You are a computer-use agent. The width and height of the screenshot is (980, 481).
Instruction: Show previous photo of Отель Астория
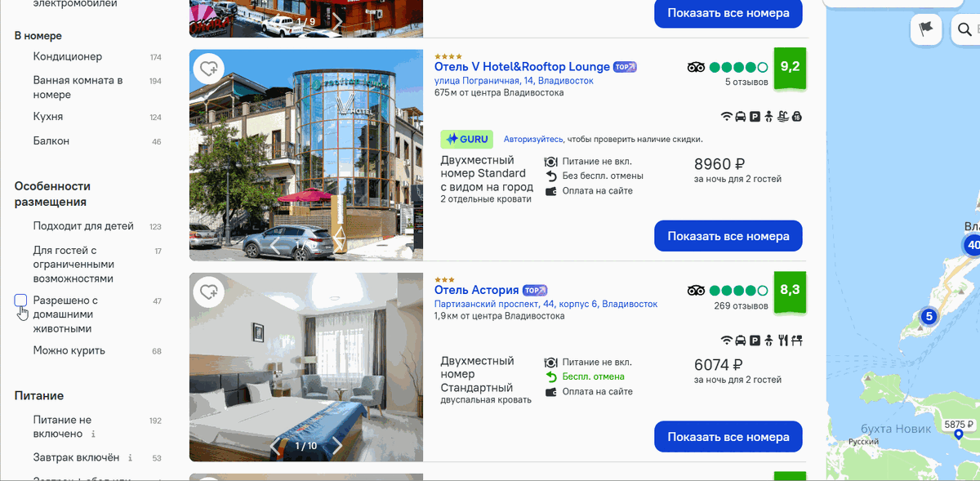275,446
